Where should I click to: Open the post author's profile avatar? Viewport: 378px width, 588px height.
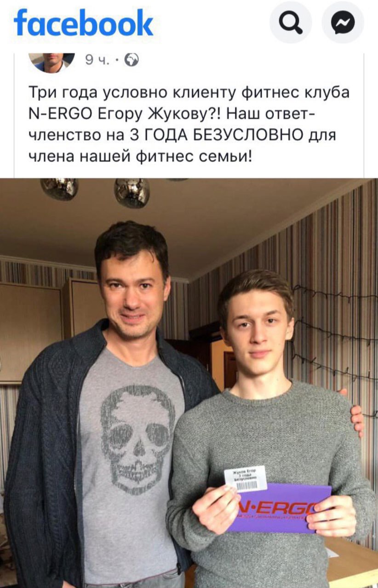[52, 62]
